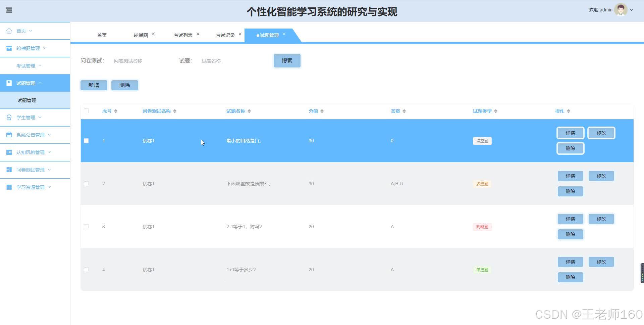Close the 考试记录 tab
This screenshot has height=325, width=644.
click(x=240, y=34)
